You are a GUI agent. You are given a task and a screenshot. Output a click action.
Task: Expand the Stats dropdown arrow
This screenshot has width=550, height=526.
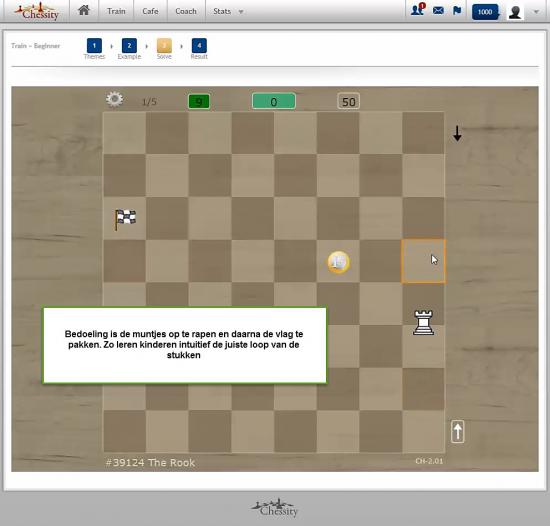coord(241,12)
